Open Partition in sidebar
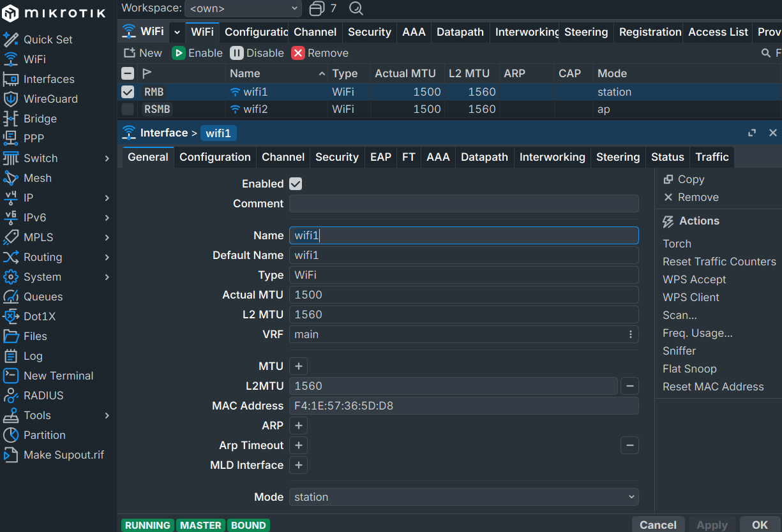The image size is (782, 532). pos(34,435)
